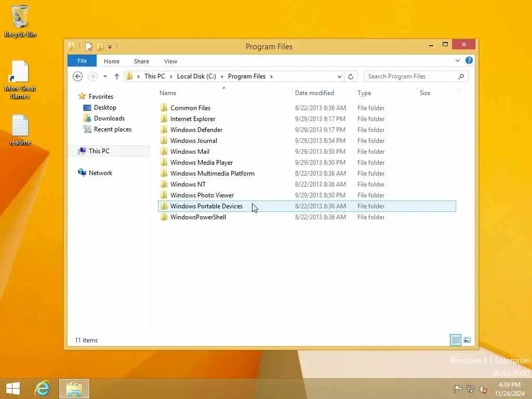Screen dimensions: 532x399
Task: Select the Windows Mail folder
Action: pos(307,151)
